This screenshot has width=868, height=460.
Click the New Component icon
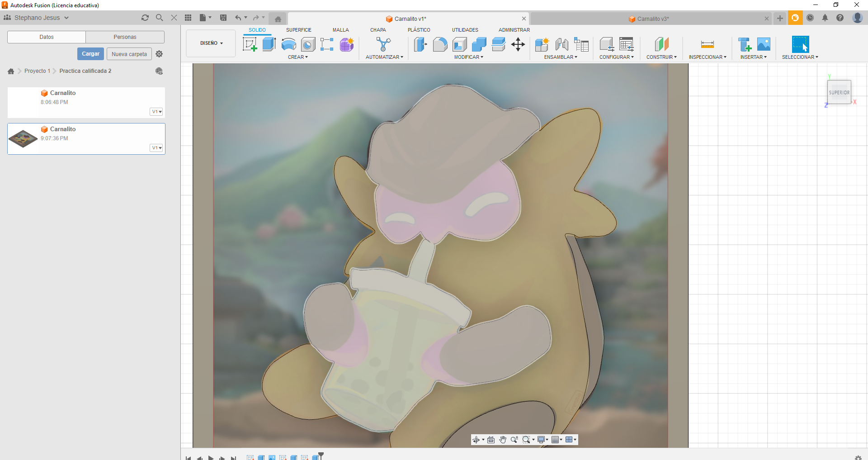coord(542,44)
